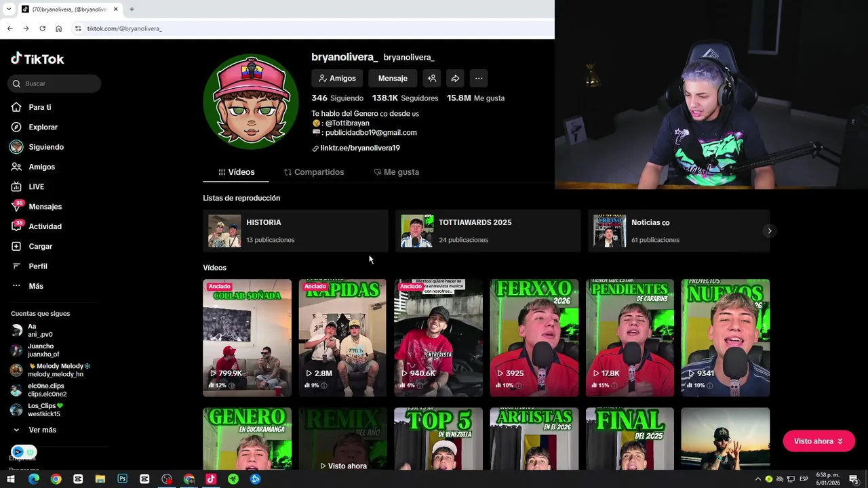This screenshot has height=488, width=868.
Task: Open PENDIENTES de Carabin3 video
Action: (x=630, y=338)
